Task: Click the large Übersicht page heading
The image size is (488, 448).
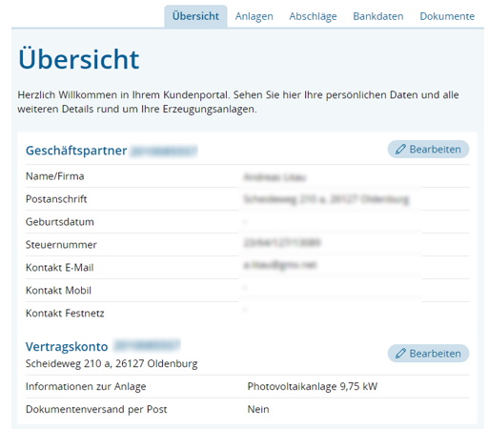Action: tap(79, 59)
